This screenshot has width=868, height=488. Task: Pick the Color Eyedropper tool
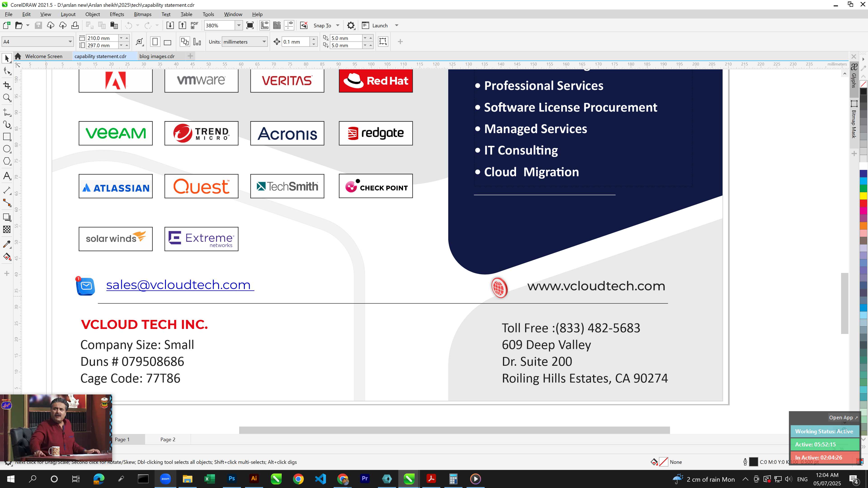7,244
